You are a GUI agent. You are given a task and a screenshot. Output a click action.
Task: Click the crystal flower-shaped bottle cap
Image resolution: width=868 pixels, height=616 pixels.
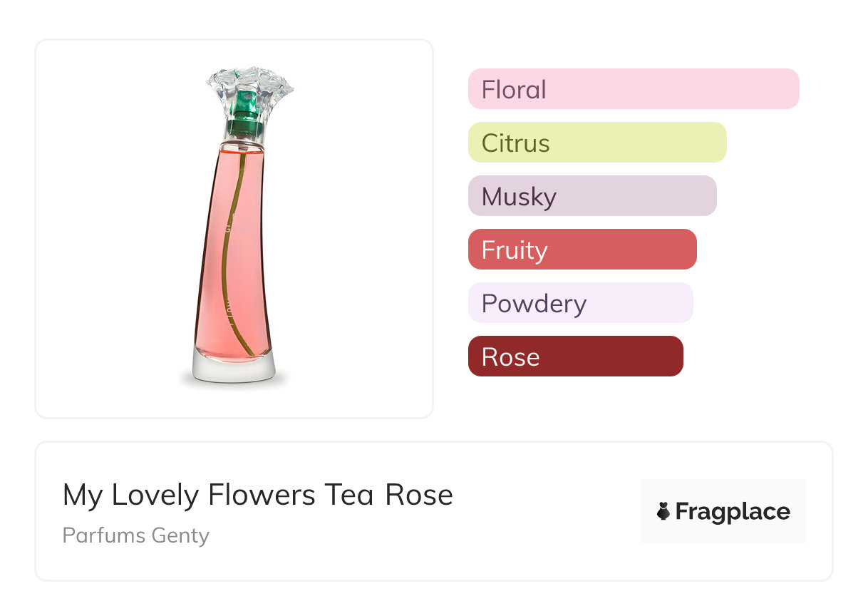(x=249, y=86)
